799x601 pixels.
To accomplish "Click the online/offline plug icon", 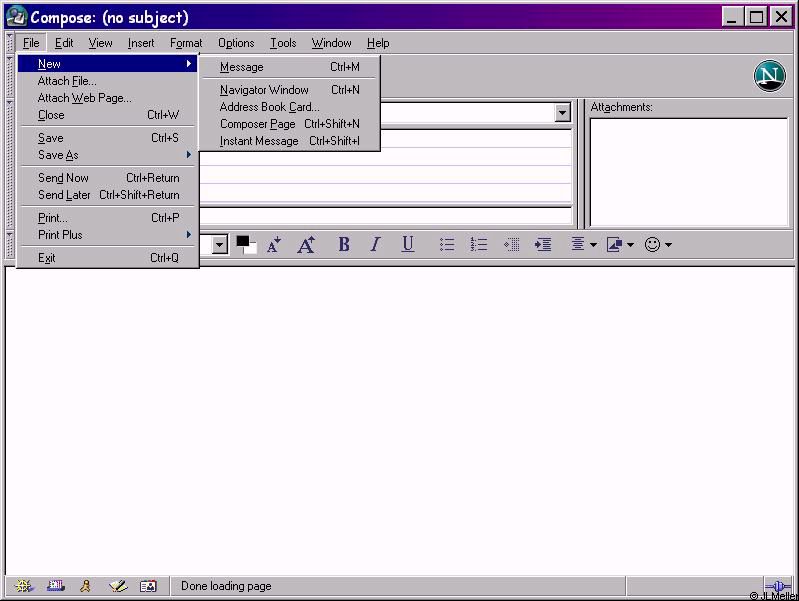I will click(778, 586).
